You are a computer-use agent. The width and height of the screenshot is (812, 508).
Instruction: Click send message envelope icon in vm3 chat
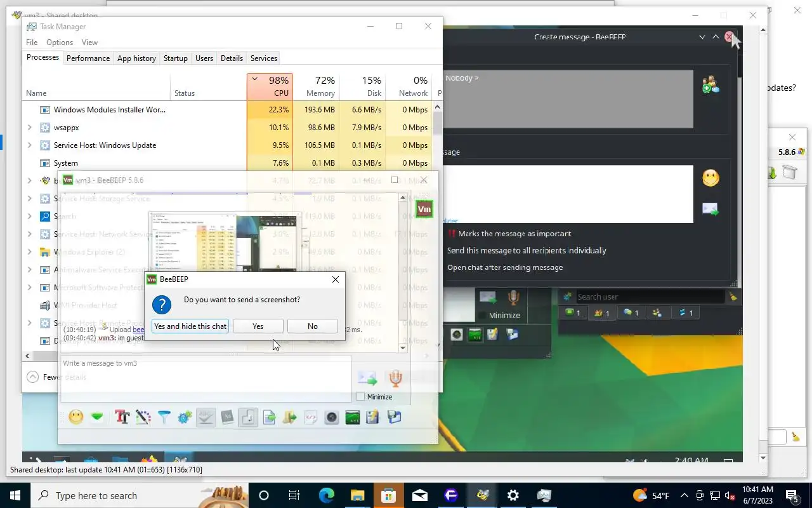pyautogui.click(x=367, y=379)
